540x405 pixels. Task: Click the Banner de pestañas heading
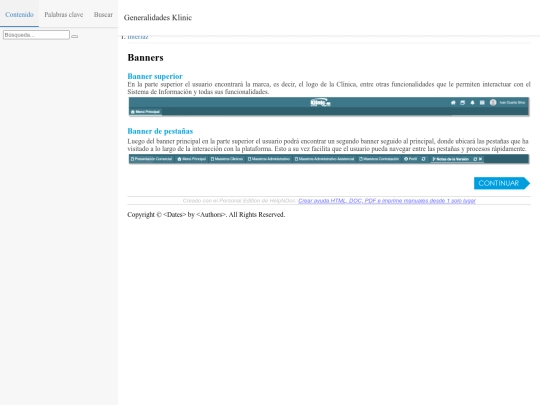[160, 131]
